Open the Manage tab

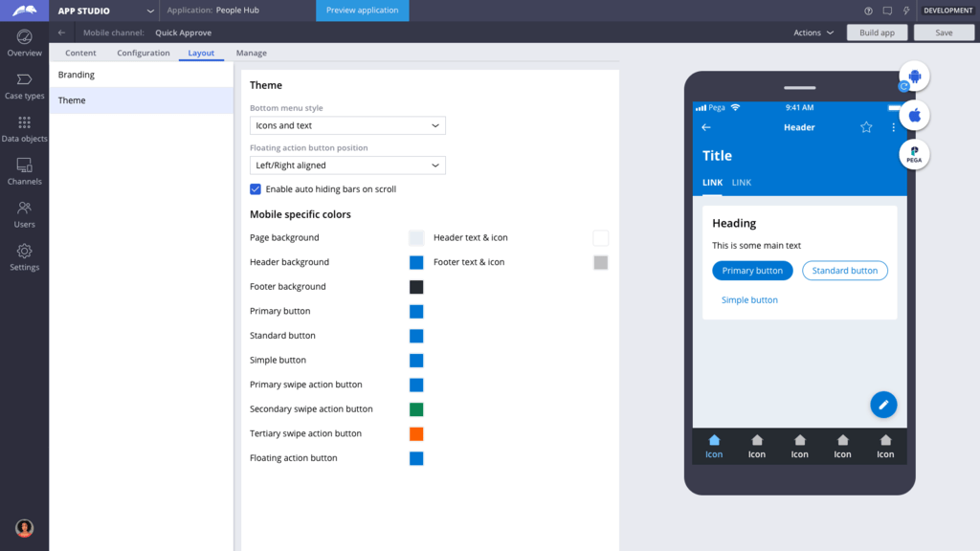(251, 53)
